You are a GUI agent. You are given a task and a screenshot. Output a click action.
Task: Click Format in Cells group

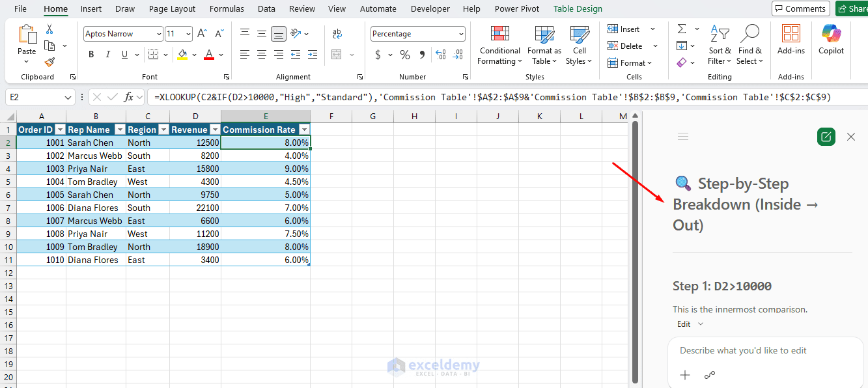click(x=630, y=62)
